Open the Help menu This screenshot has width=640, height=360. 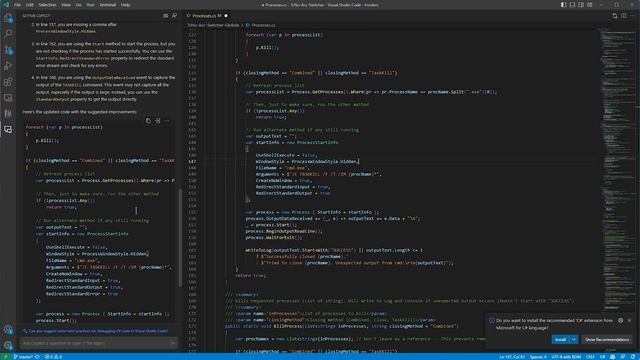[x=125, y=5]
